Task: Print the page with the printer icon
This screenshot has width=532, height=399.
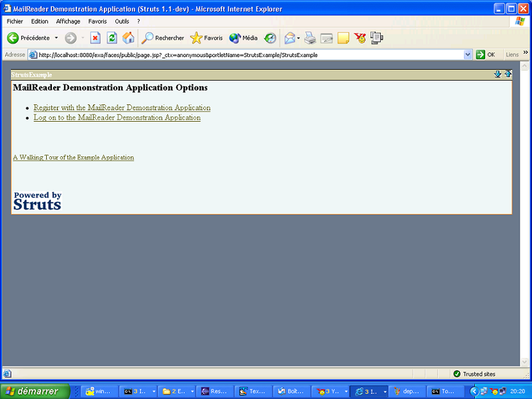Action: [x=310, y=38]
